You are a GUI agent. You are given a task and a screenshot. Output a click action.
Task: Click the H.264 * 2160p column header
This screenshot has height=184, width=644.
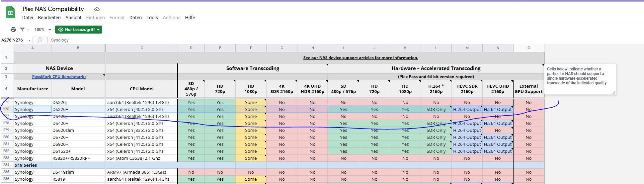436,89
